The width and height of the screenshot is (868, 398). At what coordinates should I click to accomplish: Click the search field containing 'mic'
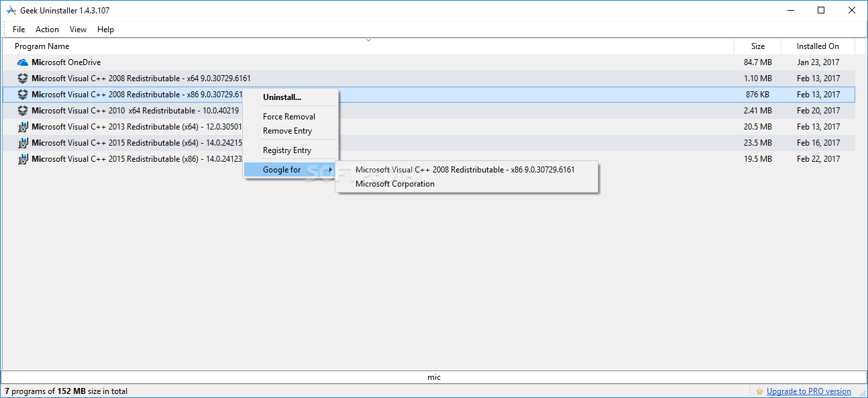pyautogui.click(x=434, y=377)
